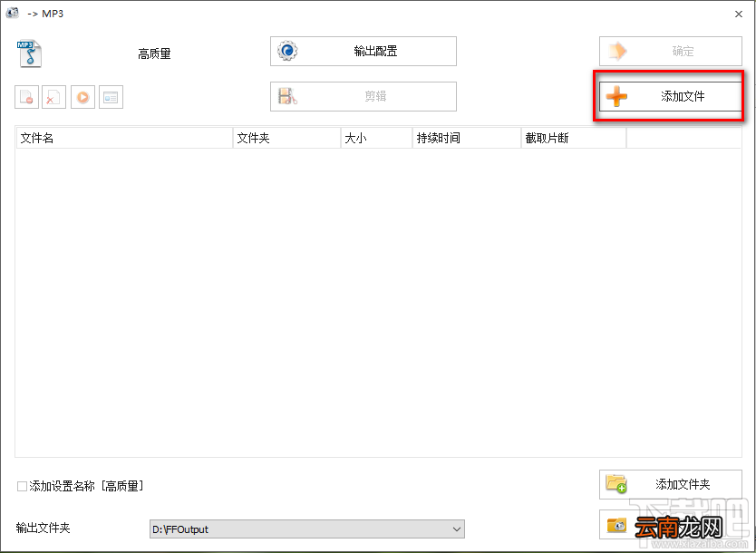The image size is (756, 553).
Task: Click the orange play preview icon
Action: tap(82, 97)
